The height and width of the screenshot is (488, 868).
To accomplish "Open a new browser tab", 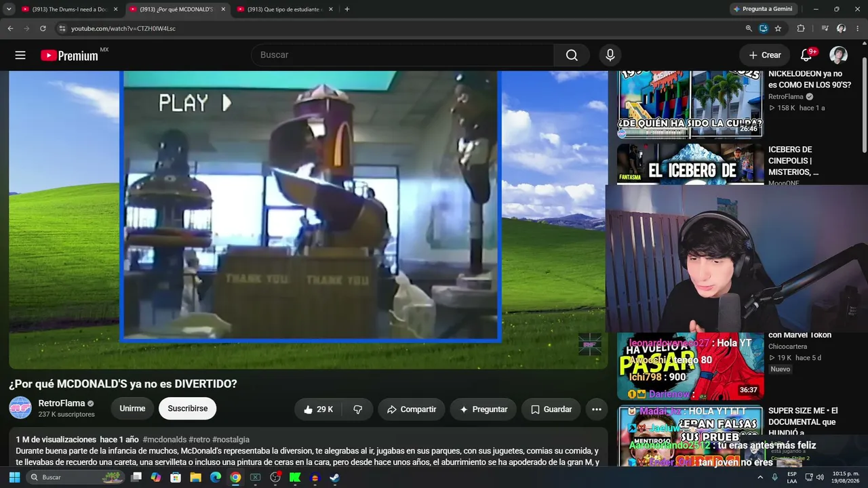I will click(347, 9).
